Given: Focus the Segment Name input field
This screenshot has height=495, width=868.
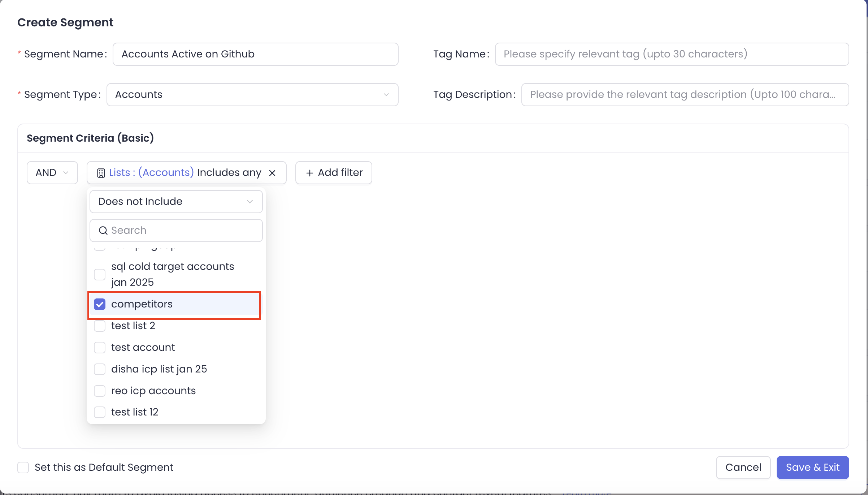Looking at the screenshot, I should tap(255, 54).
